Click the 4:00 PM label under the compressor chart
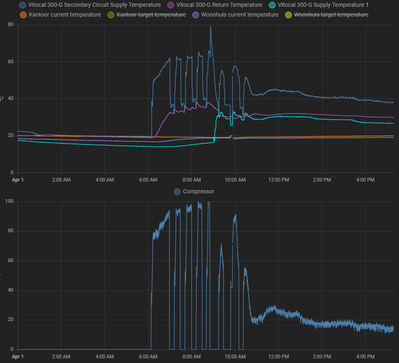This screenshot has width=399, height=363. (x=365, y=356)
